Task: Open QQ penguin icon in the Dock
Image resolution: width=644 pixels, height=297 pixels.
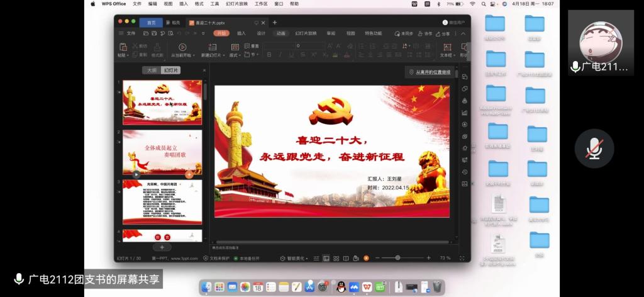Action: (340, 287)
